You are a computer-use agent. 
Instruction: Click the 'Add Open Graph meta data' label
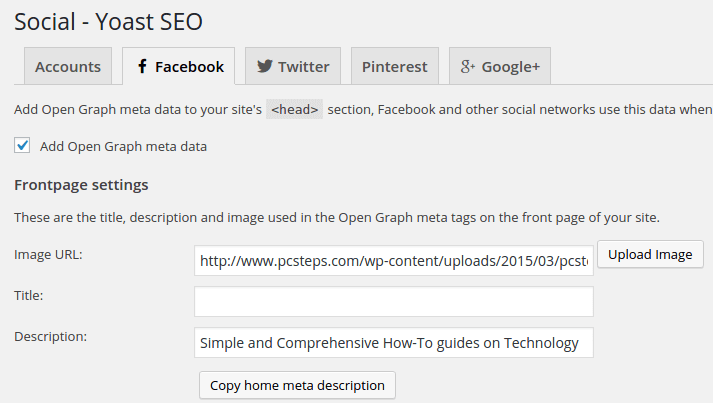[123, 146]
